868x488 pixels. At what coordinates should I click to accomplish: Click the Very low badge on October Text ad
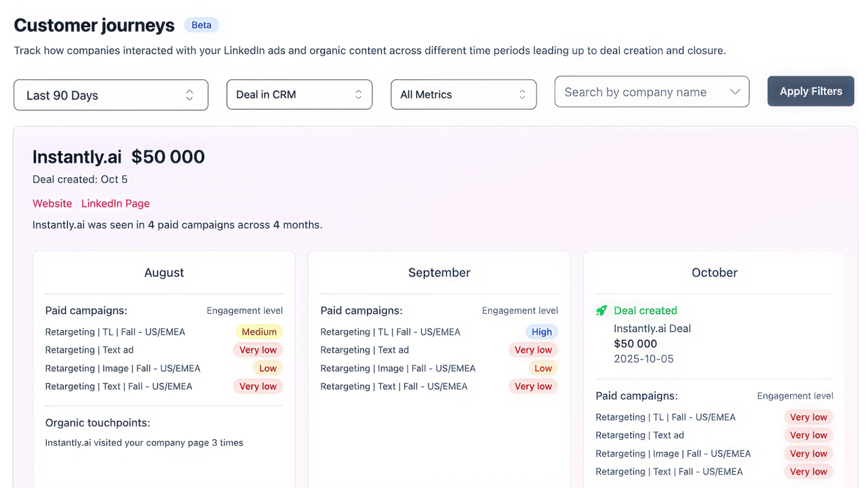coord(808,434)
